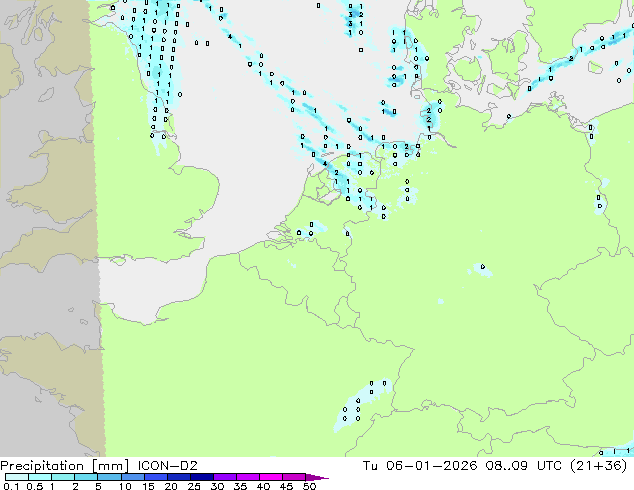Click the 2–5 mm legend color swatch
The width and height of the screenshot is (634, 490).
(86, 477)
